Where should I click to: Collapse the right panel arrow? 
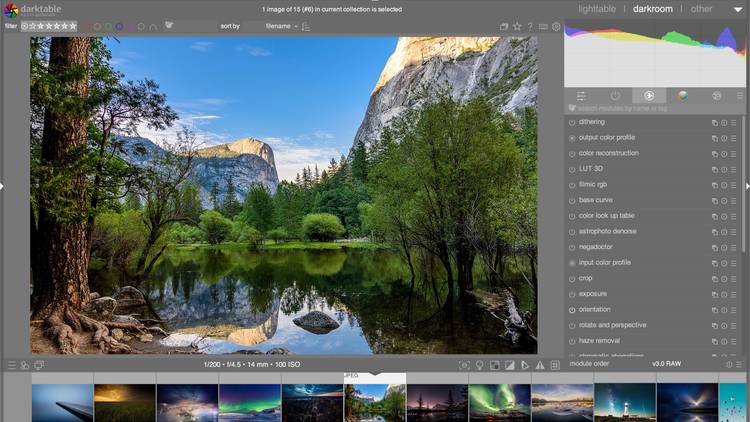coord(747,186)
